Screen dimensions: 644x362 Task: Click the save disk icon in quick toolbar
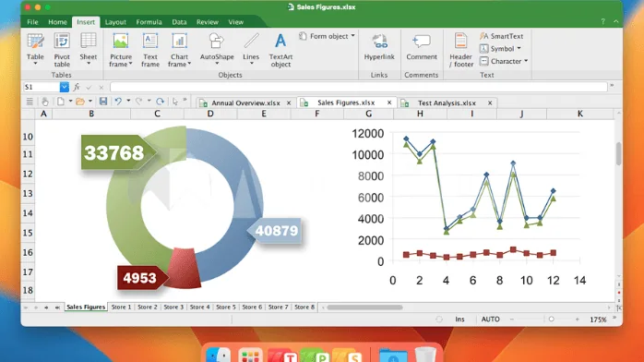point(103,101)
